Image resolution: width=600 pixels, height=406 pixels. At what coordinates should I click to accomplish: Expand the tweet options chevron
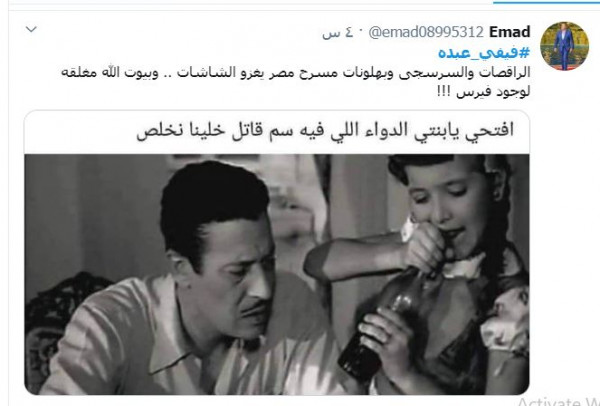[x=31, y=29]
